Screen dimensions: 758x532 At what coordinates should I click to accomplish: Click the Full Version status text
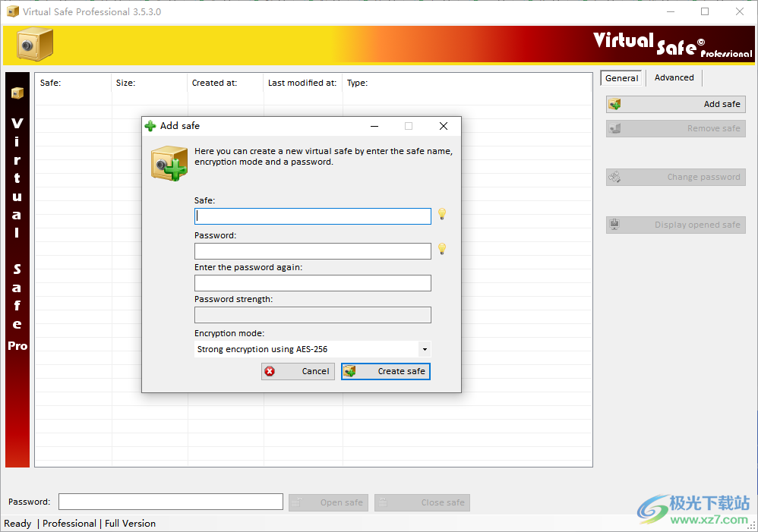(x=130, y=524)
